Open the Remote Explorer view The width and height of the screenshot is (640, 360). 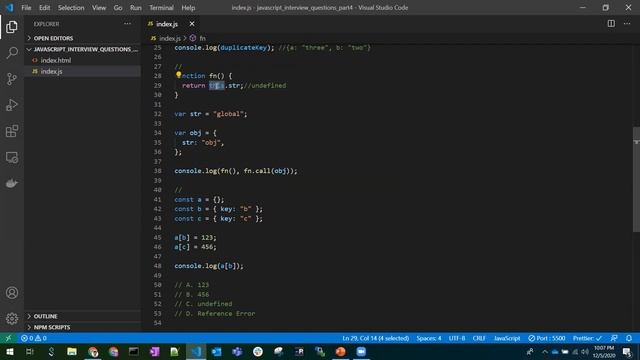click(12, 157)
